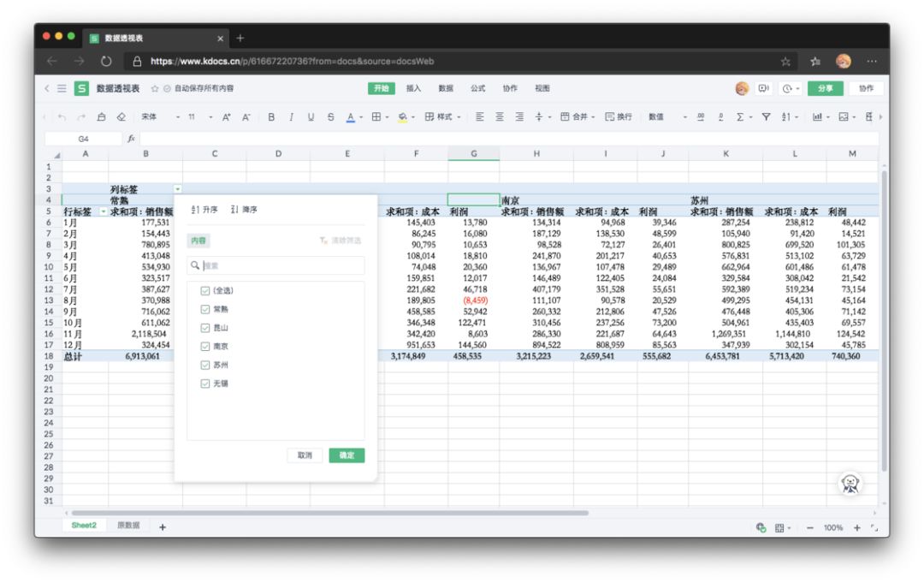Align text left
Image resolution: width=924 pixels, height=583 pixels.
tap(480, 116)
